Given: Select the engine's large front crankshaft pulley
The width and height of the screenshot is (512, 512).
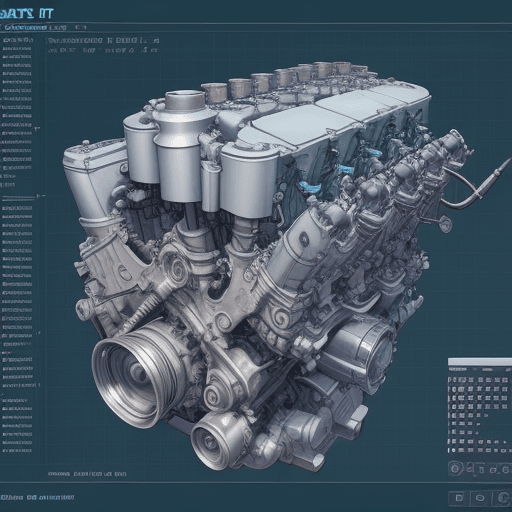Looking at the screenshot, I should pyautogui.click(x=139, y=374).
